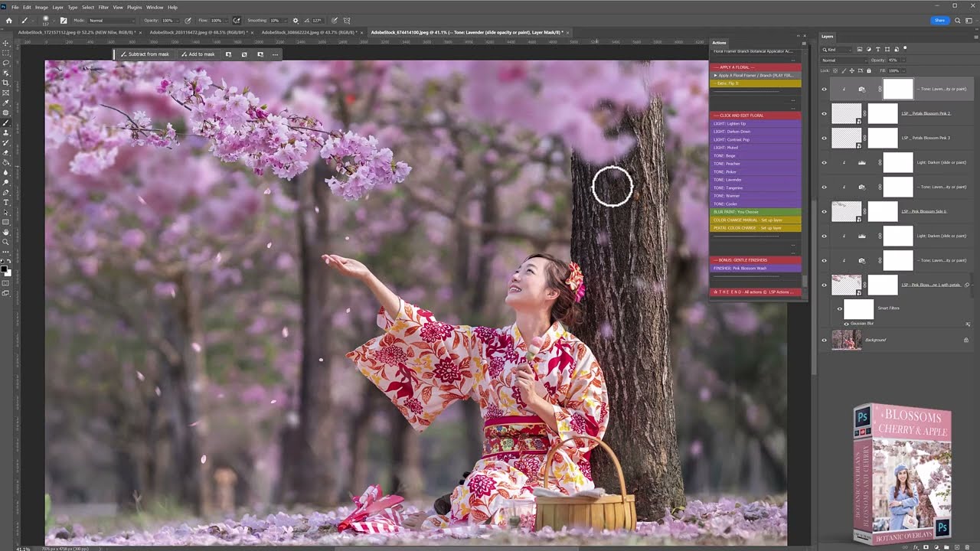The image size is (980, 551).
Task: Select the Pen tool
Action: click(x=6, y=192)
